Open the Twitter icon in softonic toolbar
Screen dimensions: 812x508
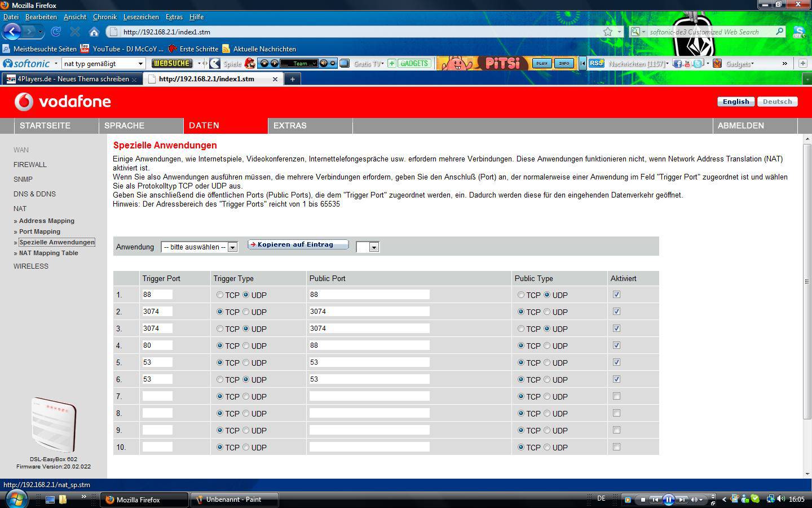698,63
